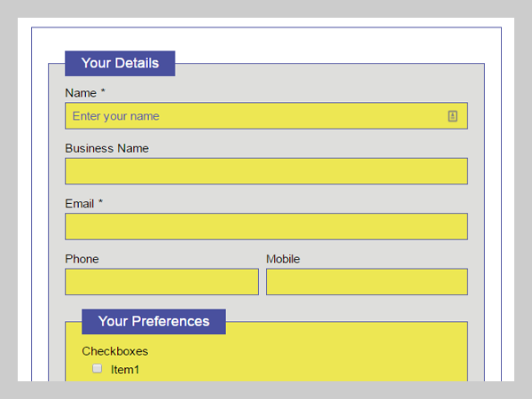
Task: Focus the Name input field
Action: (257, 116)
